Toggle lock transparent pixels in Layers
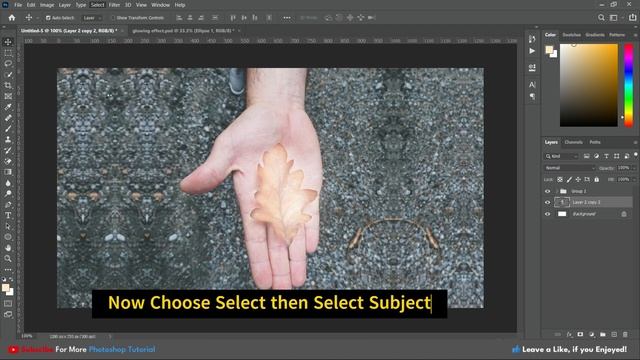 (560, 180)
